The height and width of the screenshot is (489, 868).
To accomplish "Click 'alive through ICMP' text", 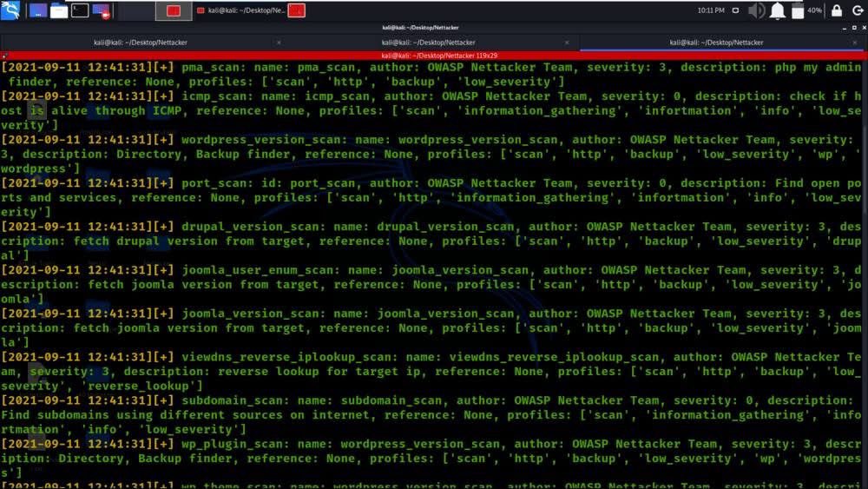I will pos(117,111).
